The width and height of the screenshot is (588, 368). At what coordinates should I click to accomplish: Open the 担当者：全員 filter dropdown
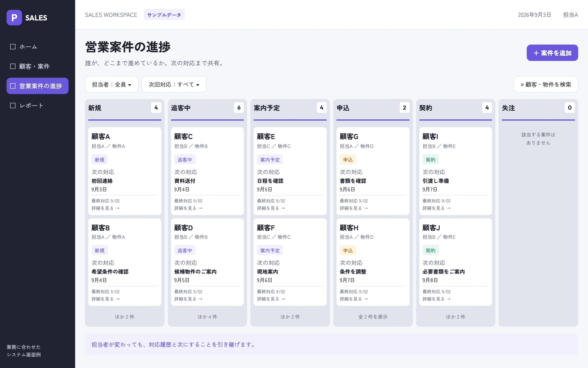click(112, 85)
